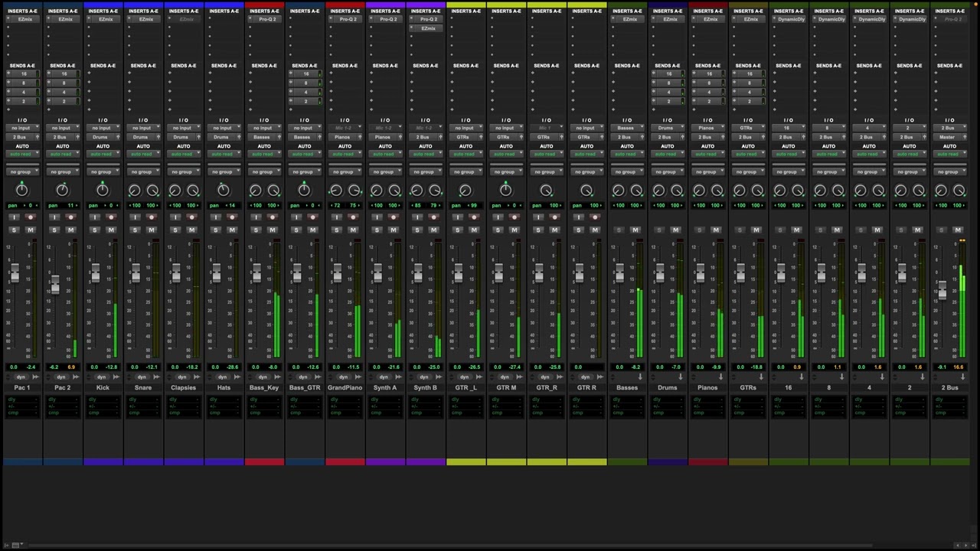Arm the Kick track for recording

tap(111, 218)
